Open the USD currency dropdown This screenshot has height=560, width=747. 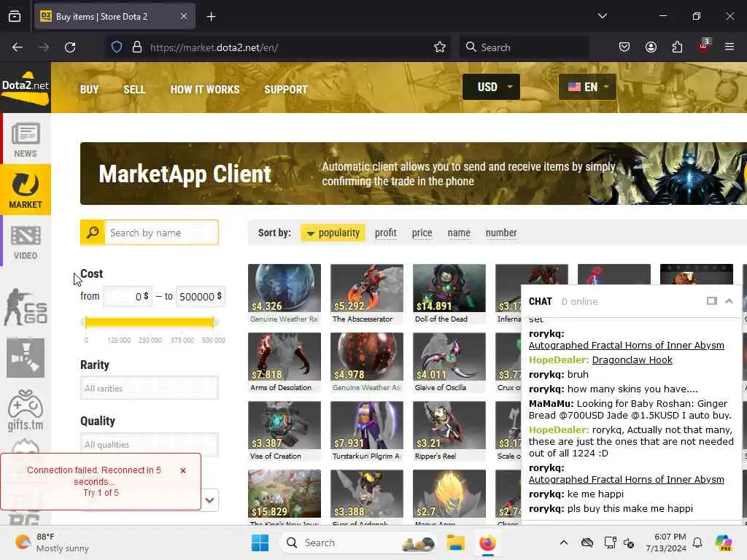pyautogui.click(x=491, y=87)
